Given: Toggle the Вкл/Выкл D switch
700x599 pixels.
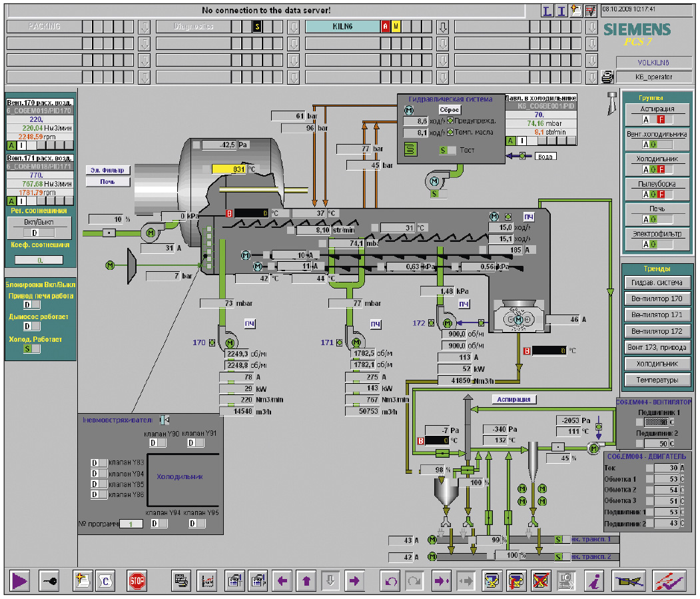Looking at the screenshot, I should 40,233.
